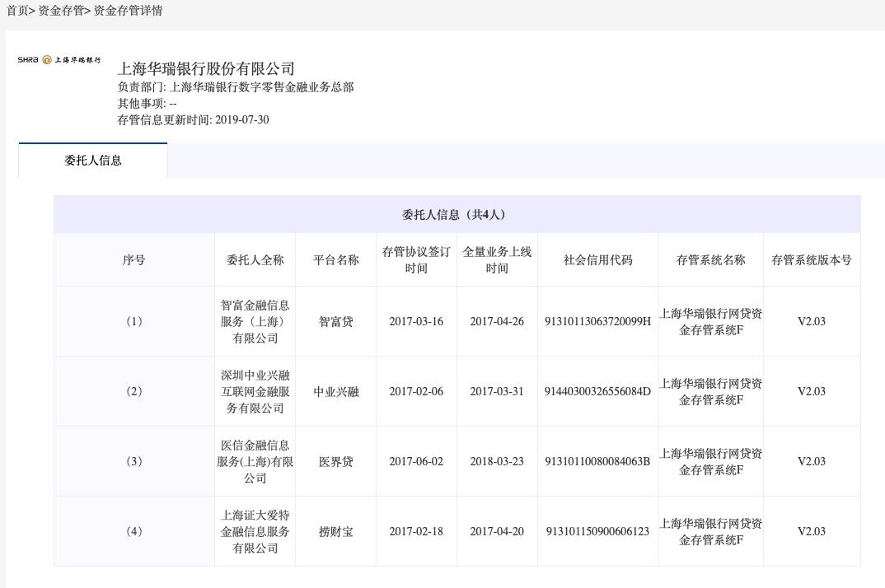The height and width of the screenshot is (588, 885).
Task: Click the 委托人全称 column header
Action: point(255,259)
